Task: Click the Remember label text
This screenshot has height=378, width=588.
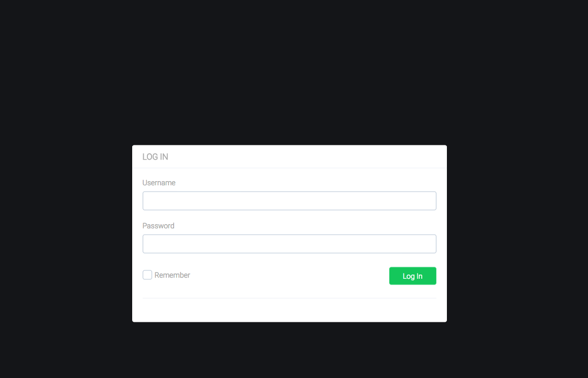Action: (x=172, y=275)
